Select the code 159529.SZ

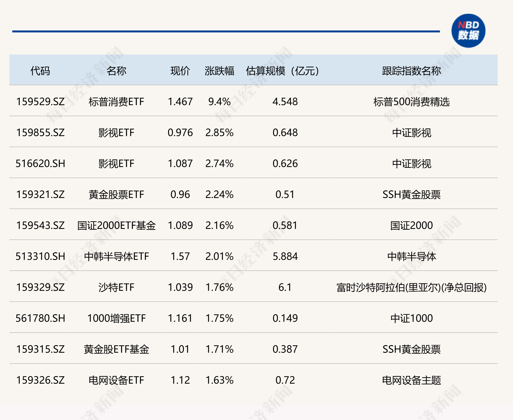(x=40, y=102)
